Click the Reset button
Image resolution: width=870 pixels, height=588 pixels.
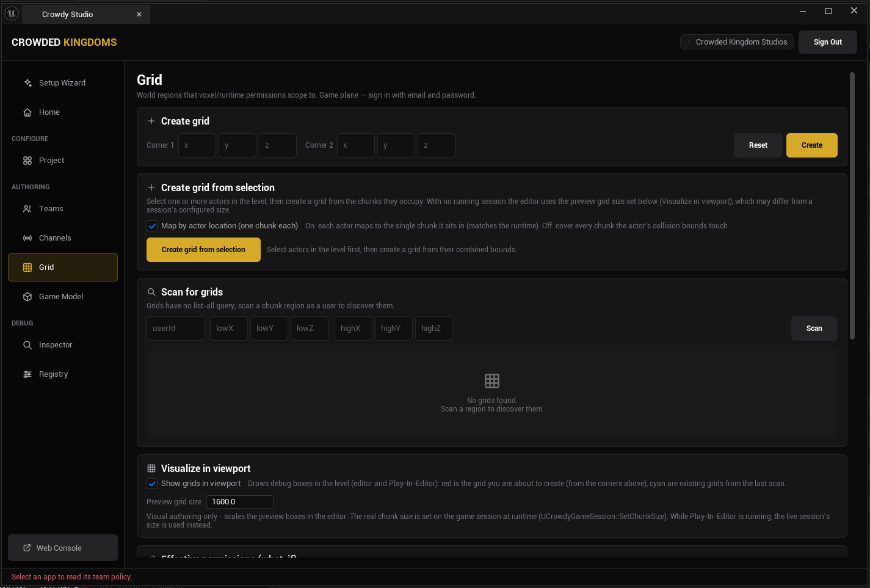[x=758, y=145]
